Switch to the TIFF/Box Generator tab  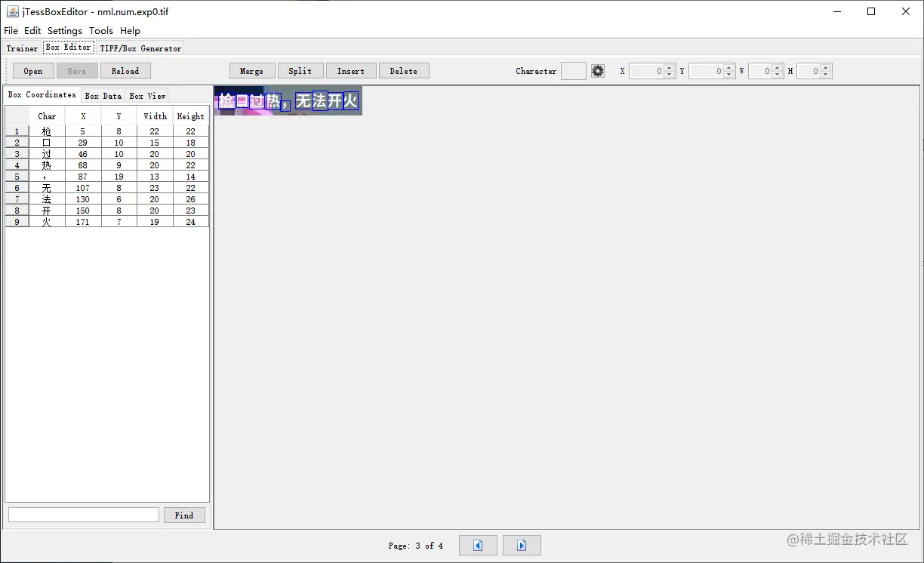140,48
